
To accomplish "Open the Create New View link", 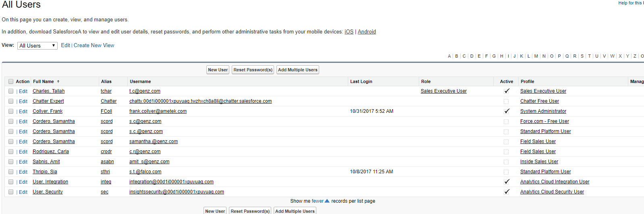I will click(x=94, y=46).
